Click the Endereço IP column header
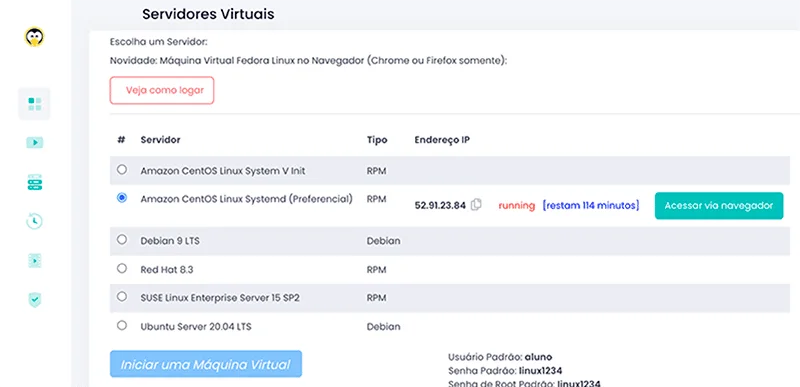 [x=442, y=140]
